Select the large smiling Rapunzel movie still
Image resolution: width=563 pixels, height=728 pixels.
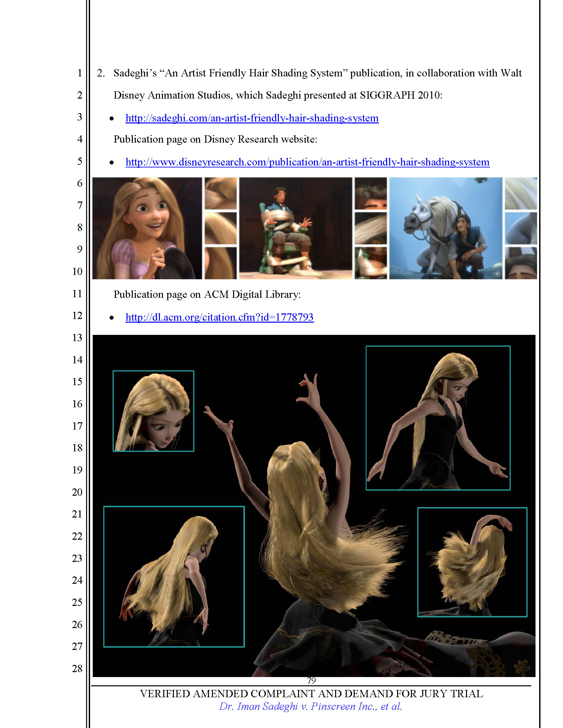pos(147,228)
